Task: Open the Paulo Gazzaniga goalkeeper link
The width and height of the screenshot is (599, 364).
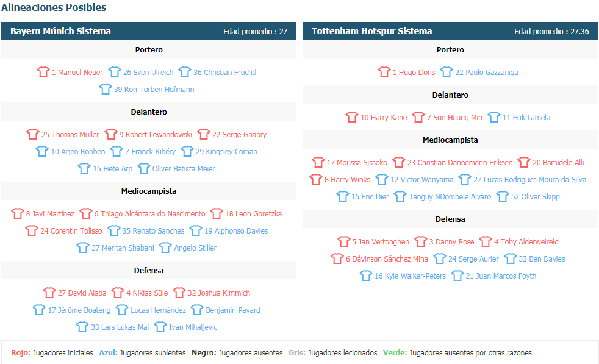Action: click(x=486, y=73)
